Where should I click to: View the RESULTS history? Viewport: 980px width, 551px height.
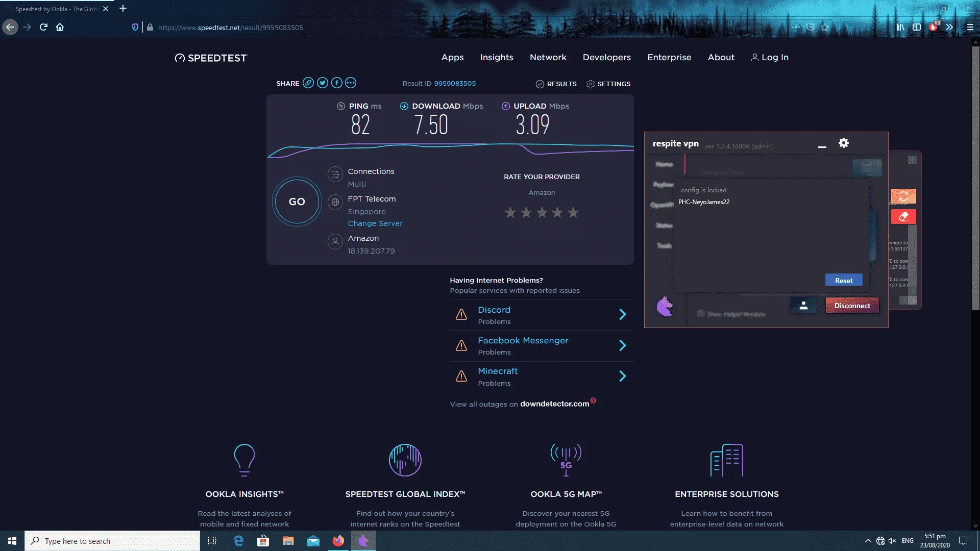(x=556, y=84)
